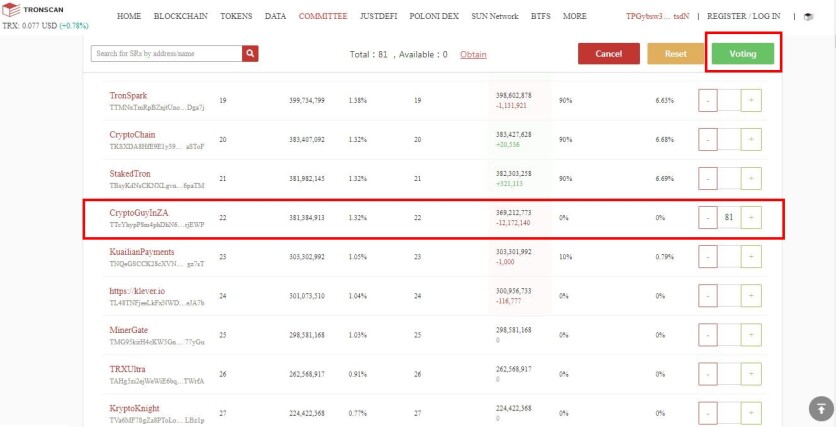Click the search magnifier button
Screen dimensions: 836x427
pyautogui.click(x=251, y=53)
